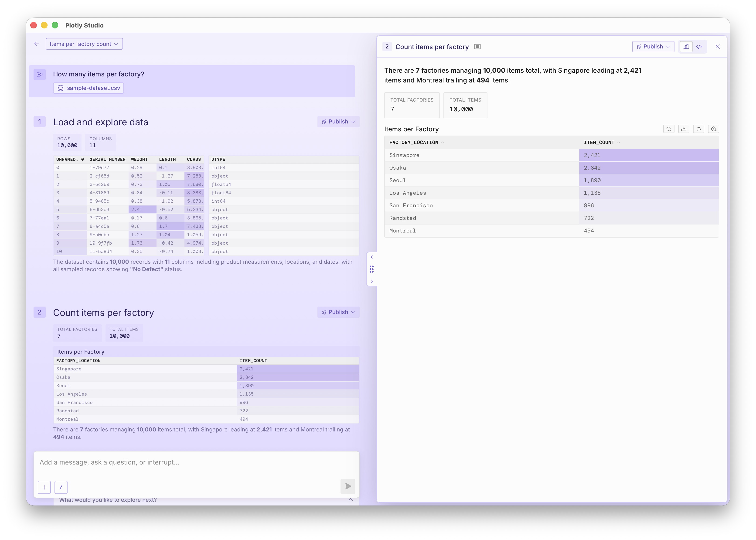This screenshot has width=756, height=540.
Task: Sort by FACTORY_LOCATION column in right panel
Action: pyautogui.click(x=417, y=142)
